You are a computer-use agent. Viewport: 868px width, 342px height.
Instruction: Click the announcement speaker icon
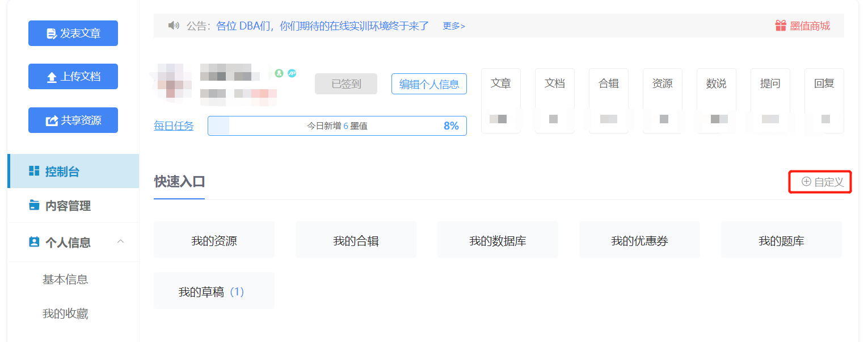[x=174, y=26]
